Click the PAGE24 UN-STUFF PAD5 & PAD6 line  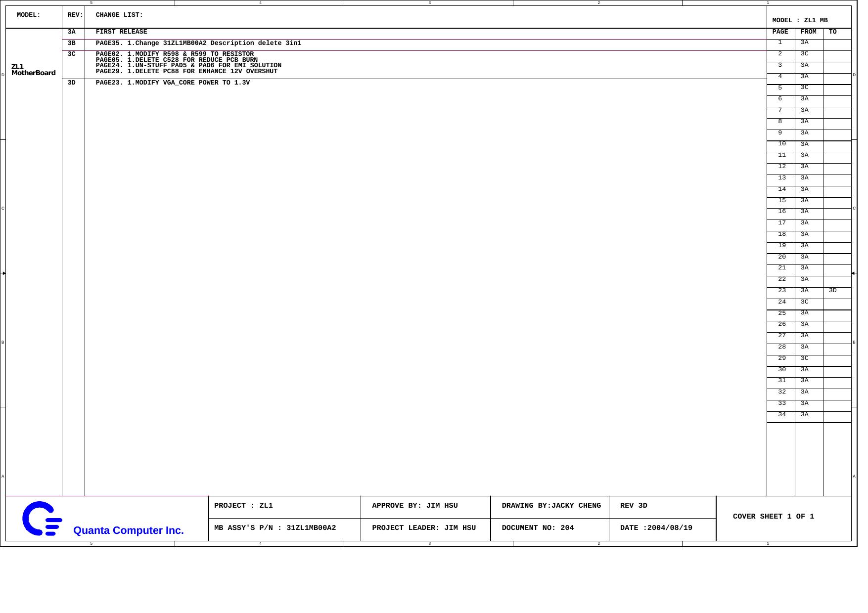point(188,65)
